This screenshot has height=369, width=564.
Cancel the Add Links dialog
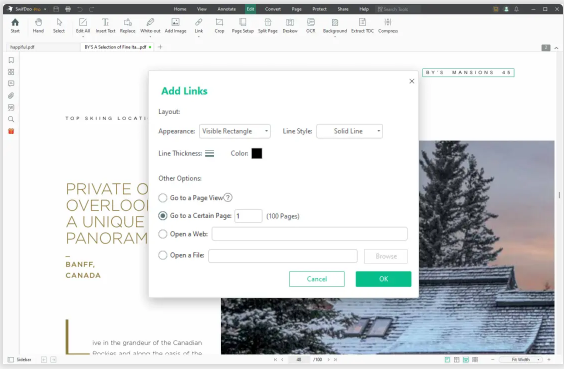pyautogui.click(x=317, y=279)
